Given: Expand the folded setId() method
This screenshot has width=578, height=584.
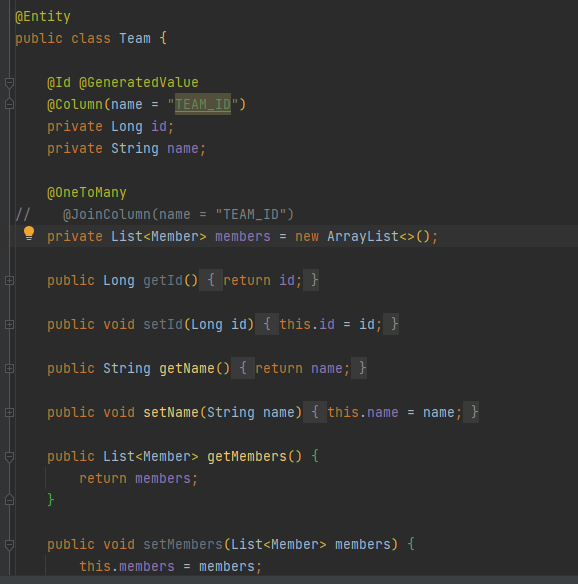Looking at the screenshot, I should tap(10, 324).
